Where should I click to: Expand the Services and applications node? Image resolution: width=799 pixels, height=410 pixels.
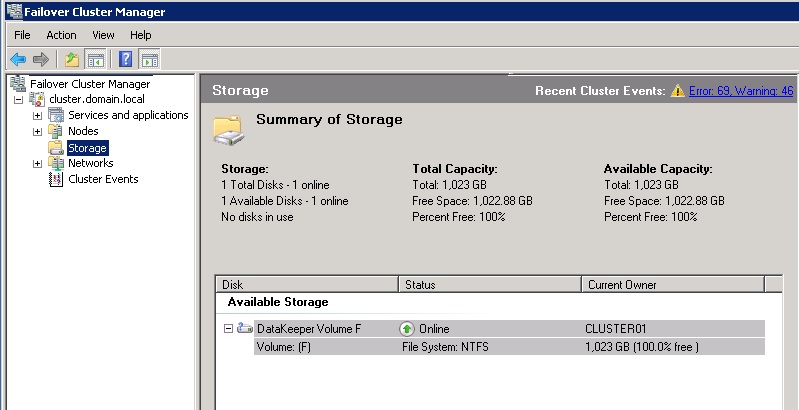coord(37,116)
